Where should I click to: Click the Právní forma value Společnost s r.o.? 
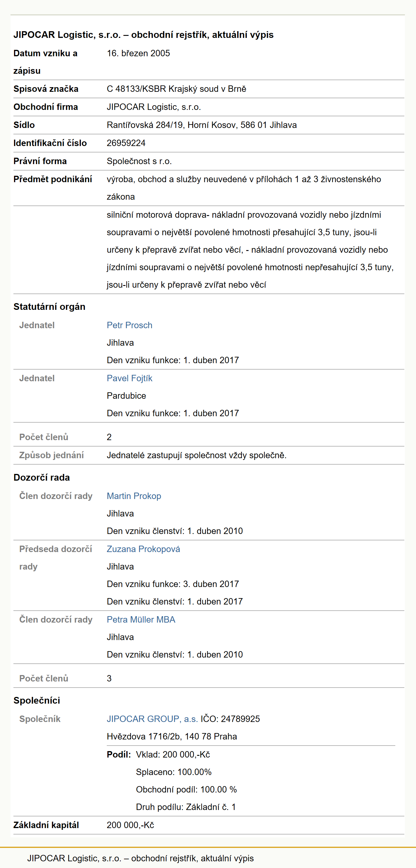tap(139, 161)
